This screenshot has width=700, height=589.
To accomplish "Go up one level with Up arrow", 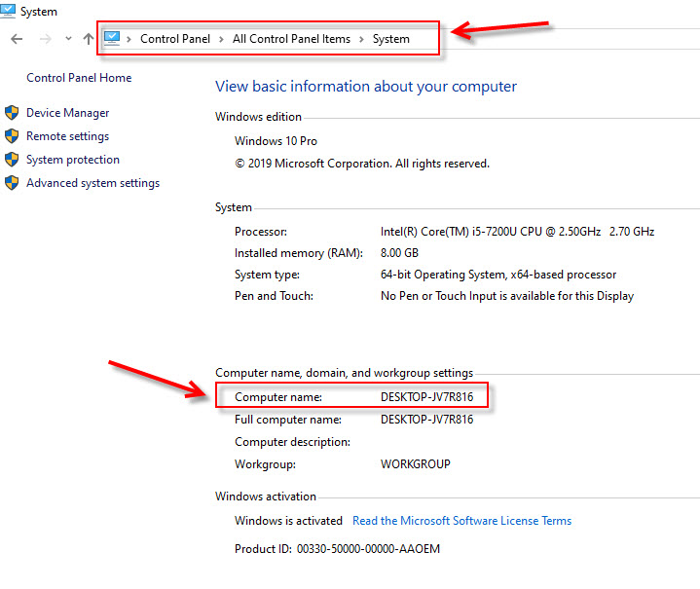I will click(x=89, y=39).
